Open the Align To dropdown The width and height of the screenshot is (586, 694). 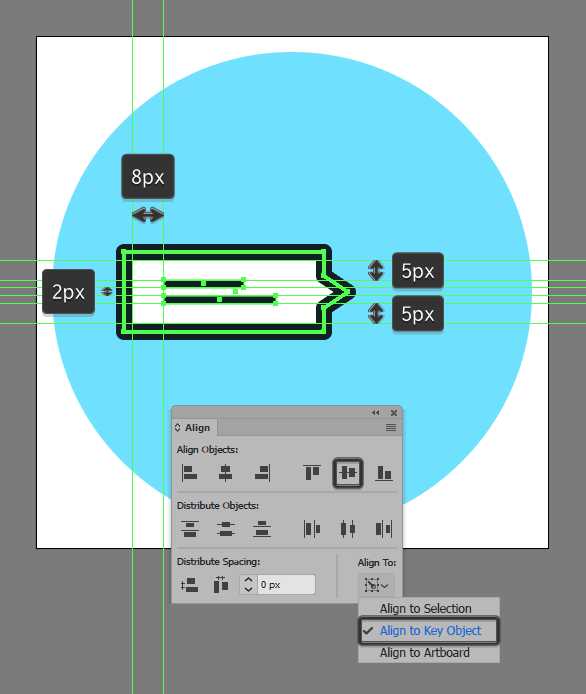[x=376, y=585]
